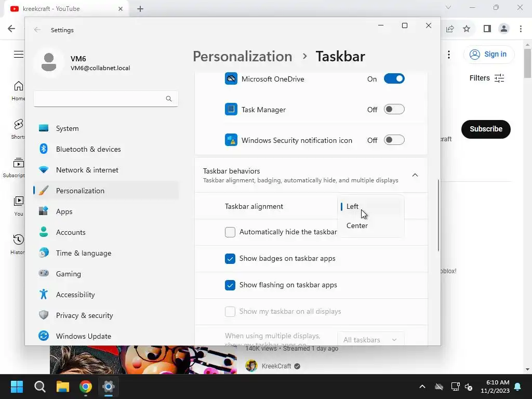This screenshot has height=399, width=532.
Task: Click Chrome icon in the taskbar
Action: [x=86, y=387]
